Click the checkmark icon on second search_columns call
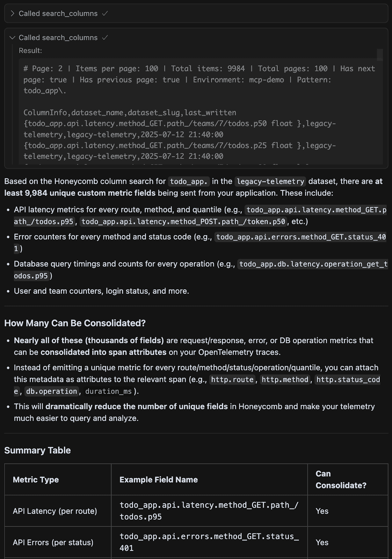This screenshot has height=559, width=392. tap(105, 38)
